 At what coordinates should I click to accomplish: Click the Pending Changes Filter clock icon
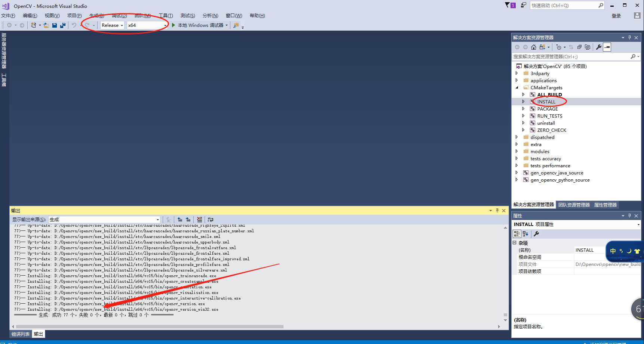[559, 47]
